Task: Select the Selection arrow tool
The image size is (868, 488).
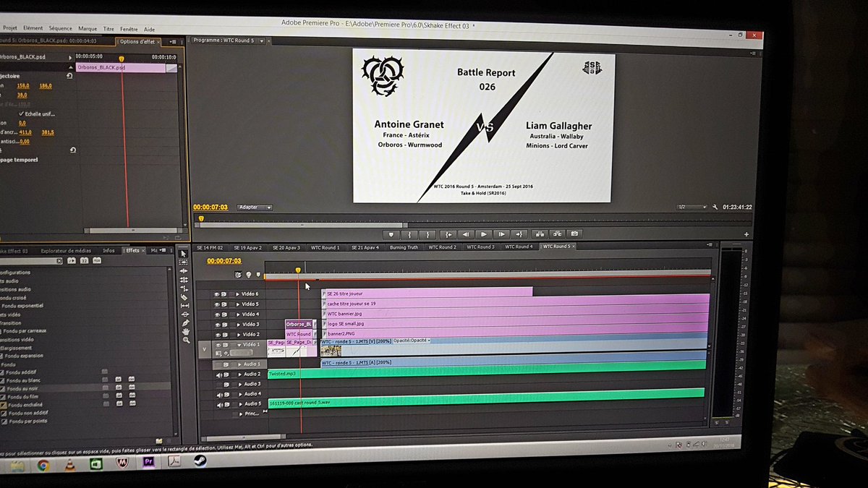Action: 183,254
